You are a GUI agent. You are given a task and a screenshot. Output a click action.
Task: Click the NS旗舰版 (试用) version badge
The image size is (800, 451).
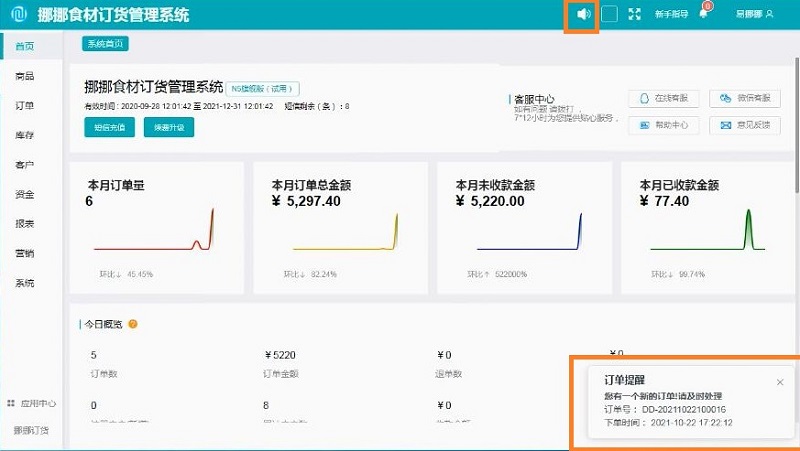coord(262,89)
